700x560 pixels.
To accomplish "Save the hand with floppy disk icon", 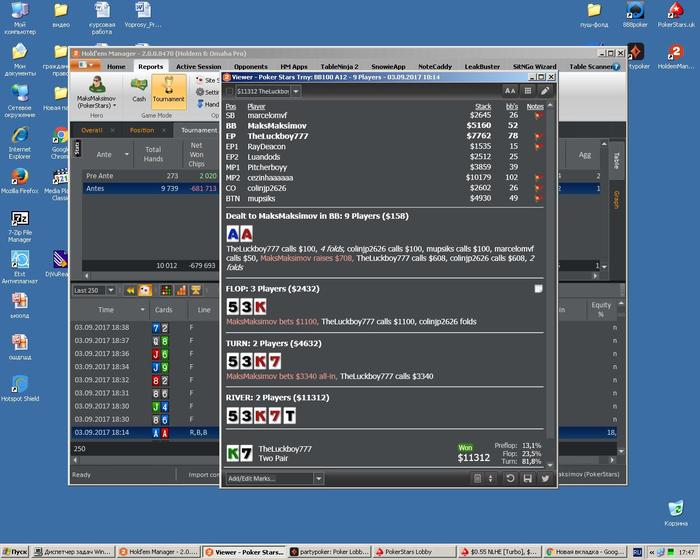I will [x=527, y=478].
